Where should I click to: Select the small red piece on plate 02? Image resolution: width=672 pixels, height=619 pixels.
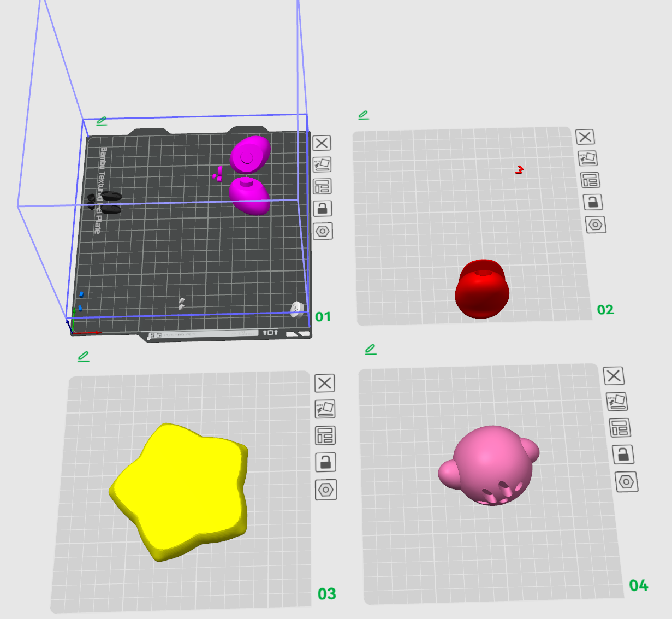click(519, 170)
